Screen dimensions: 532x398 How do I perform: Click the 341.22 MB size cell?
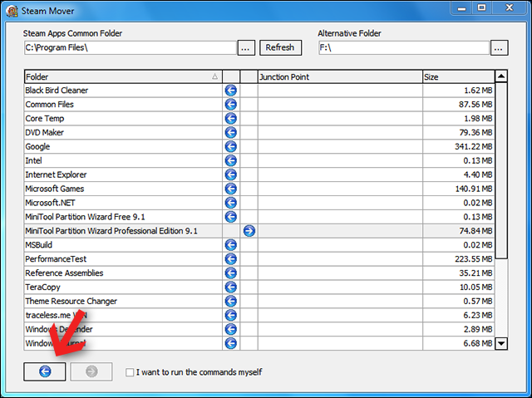tap(459, 146)
